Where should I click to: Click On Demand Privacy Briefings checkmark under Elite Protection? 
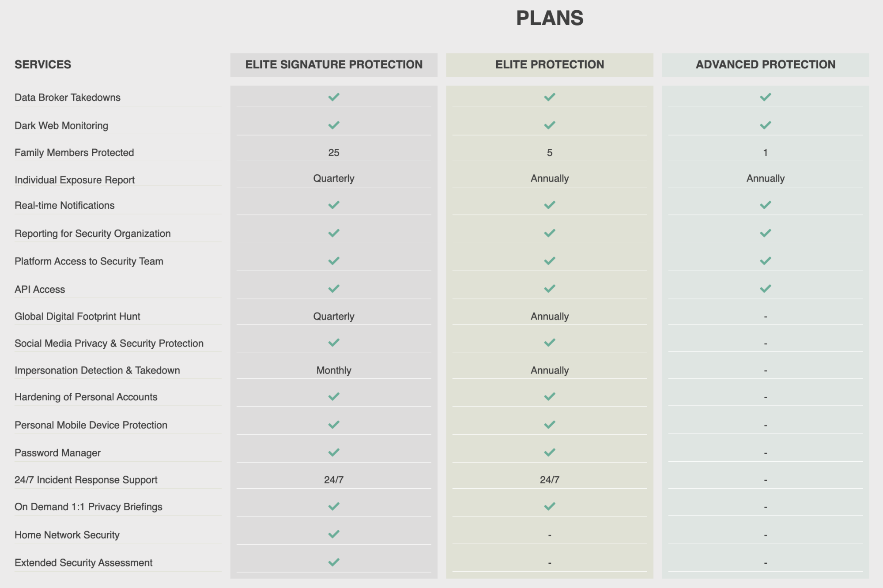pos(550,506)
